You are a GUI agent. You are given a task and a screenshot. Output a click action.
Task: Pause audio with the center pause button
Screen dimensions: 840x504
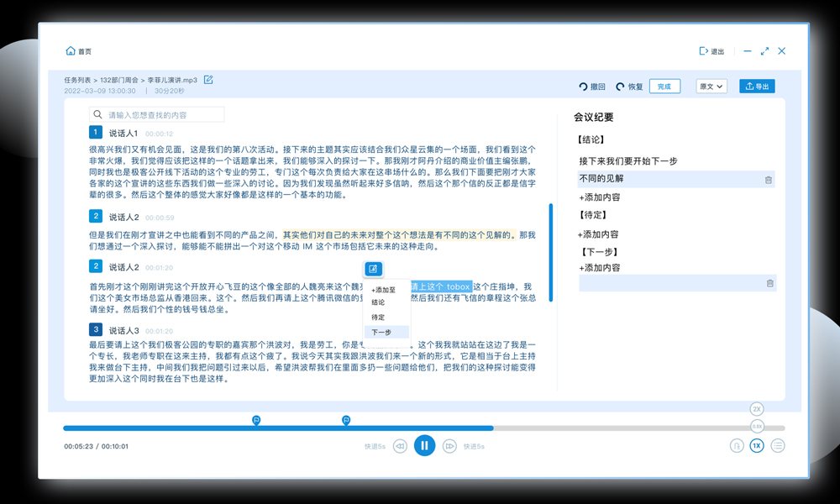pos(425,445)
